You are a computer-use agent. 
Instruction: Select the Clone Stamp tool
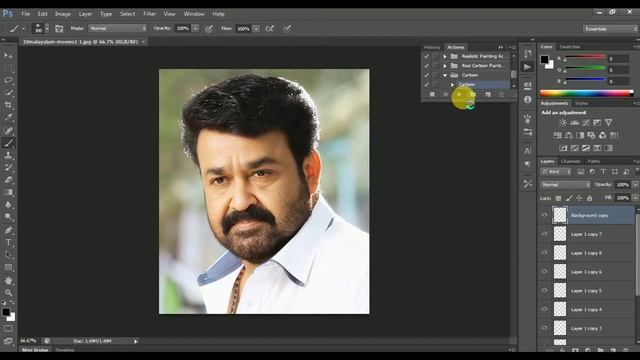coord(8,155)
